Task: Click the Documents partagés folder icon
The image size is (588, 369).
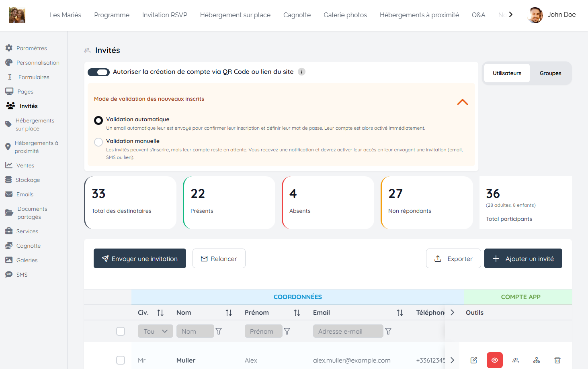Action: pyautogui.click(x=9, y=212)
